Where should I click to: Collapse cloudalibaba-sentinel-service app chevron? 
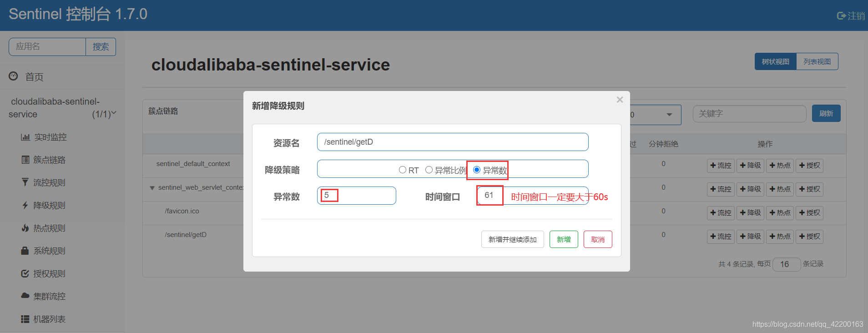[x=114, y=113]
